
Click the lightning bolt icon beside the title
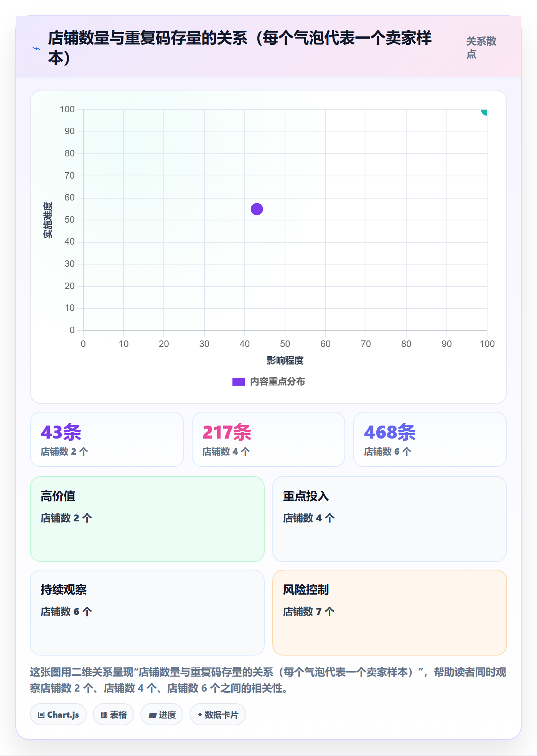point(36,49)
